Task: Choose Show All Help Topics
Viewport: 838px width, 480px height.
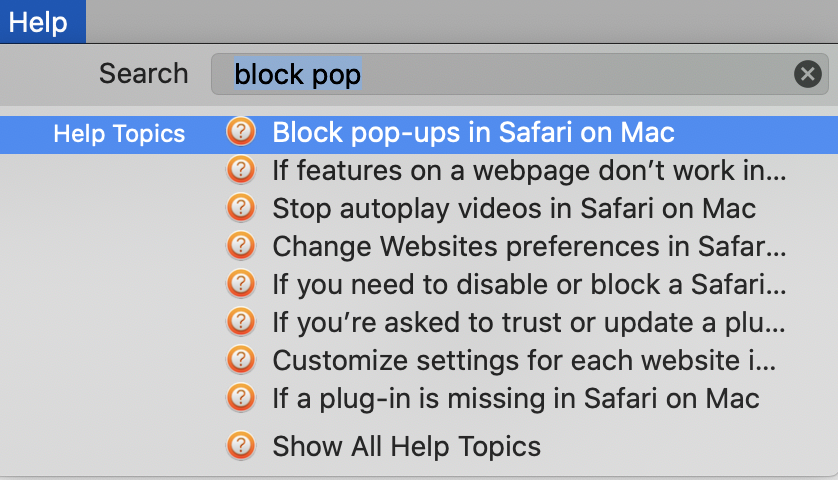Action: coord(406,446)
